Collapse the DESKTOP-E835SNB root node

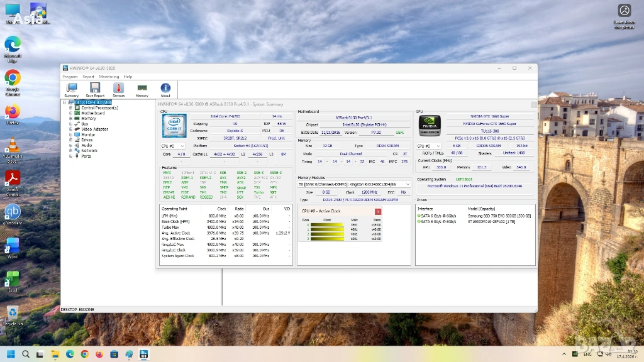click(64, 102)
